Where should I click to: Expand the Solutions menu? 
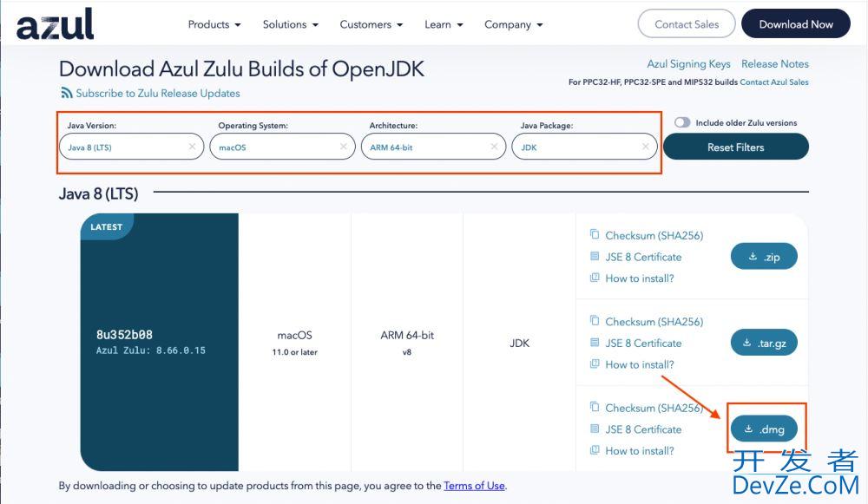coord(291,24)
